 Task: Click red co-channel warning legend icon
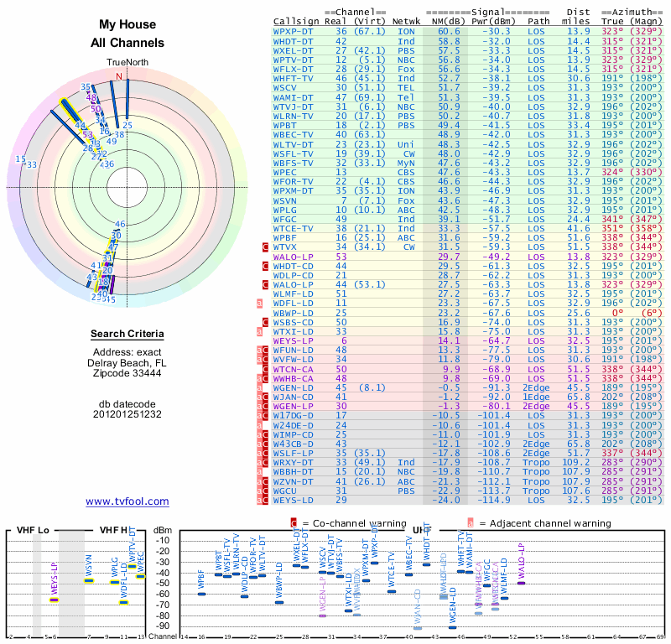pyautogui.click(x=294, y=523)
